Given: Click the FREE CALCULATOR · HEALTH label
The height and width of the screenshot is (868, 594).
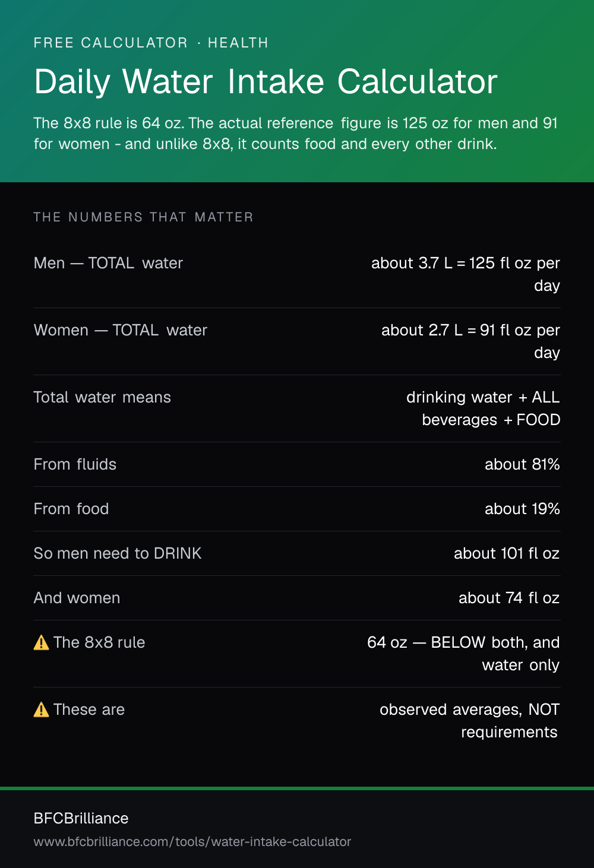Looking at the screenshot, I should coord(151,43).
